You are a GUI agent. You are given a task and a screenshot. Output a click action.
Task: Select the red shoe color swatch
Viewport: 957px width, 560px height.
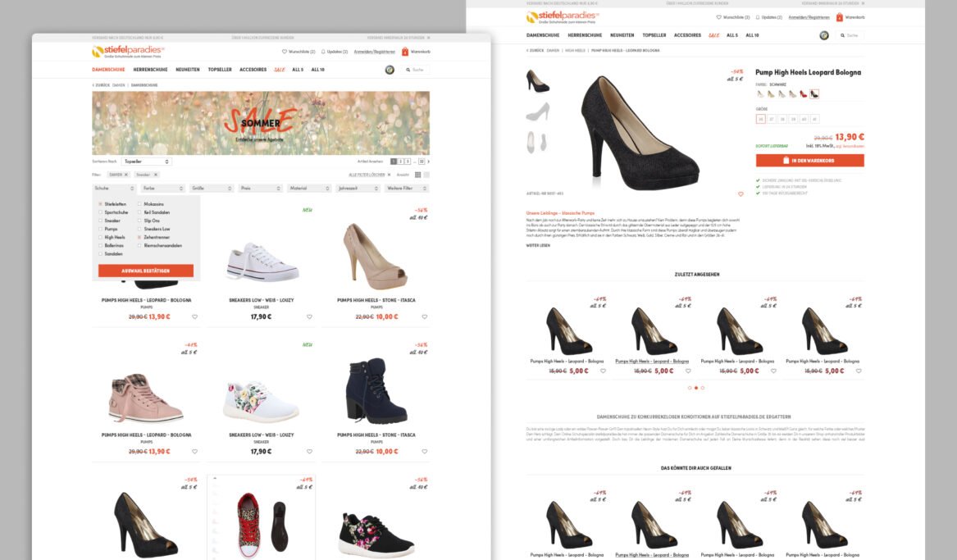point(804,94)
